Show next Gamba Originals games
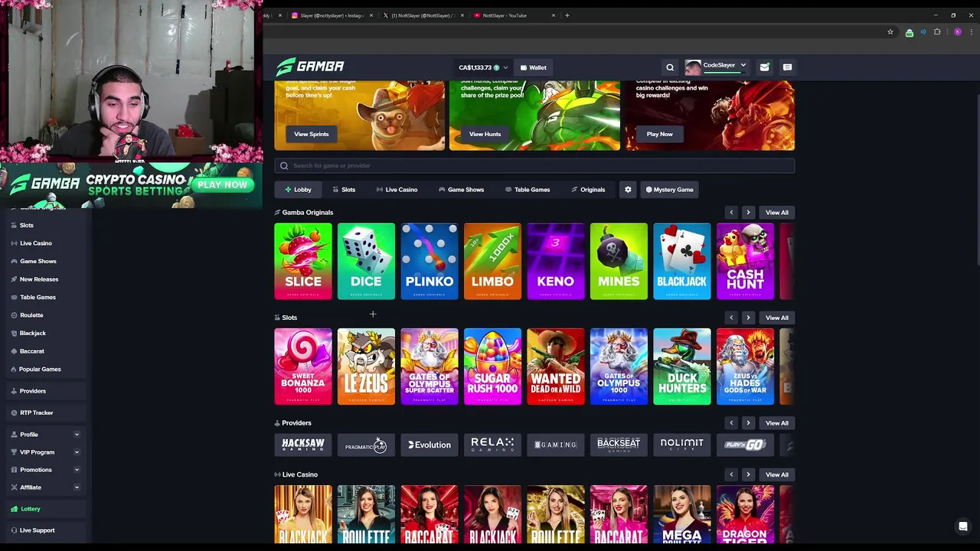The height and width of the screenshot is (551, 980). [x=748, y=213]
